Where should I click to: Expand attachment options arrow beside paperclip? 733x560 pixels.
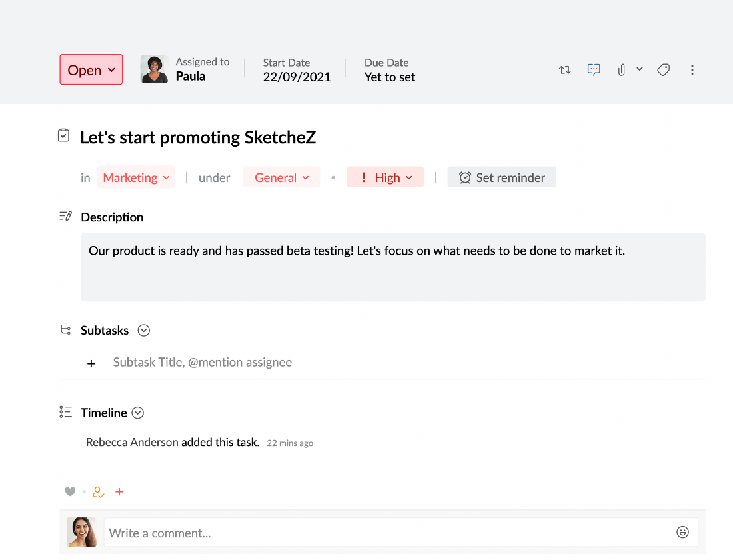(x=640, y=69)
